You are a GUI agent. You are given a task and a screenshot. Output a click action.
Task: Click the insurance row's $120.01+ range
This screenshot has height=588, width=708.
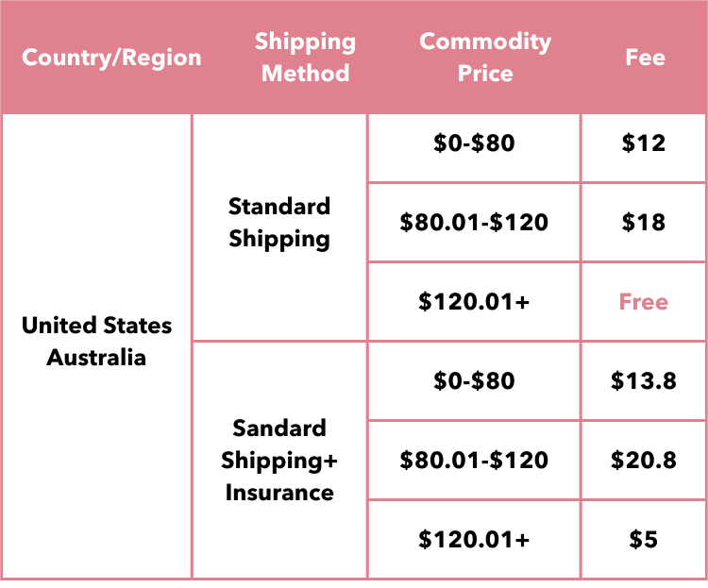[x=474, y=539]
